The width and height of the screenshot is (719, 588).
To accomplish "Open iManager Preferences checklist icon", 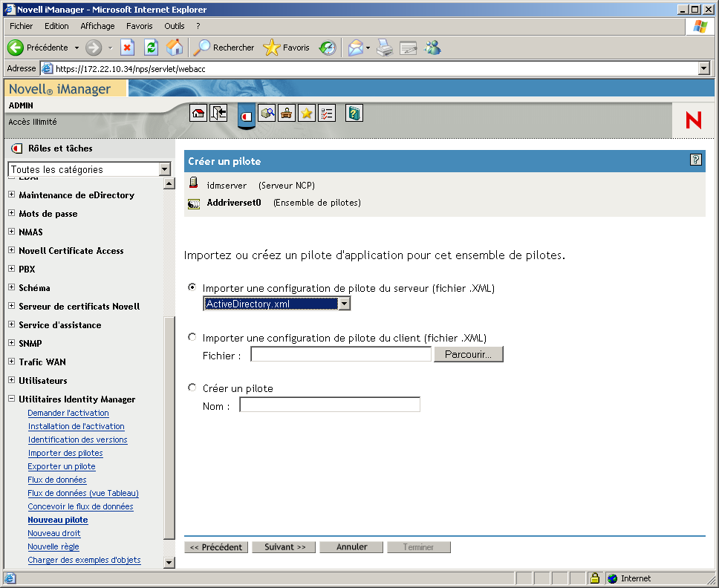I will 325,113.
